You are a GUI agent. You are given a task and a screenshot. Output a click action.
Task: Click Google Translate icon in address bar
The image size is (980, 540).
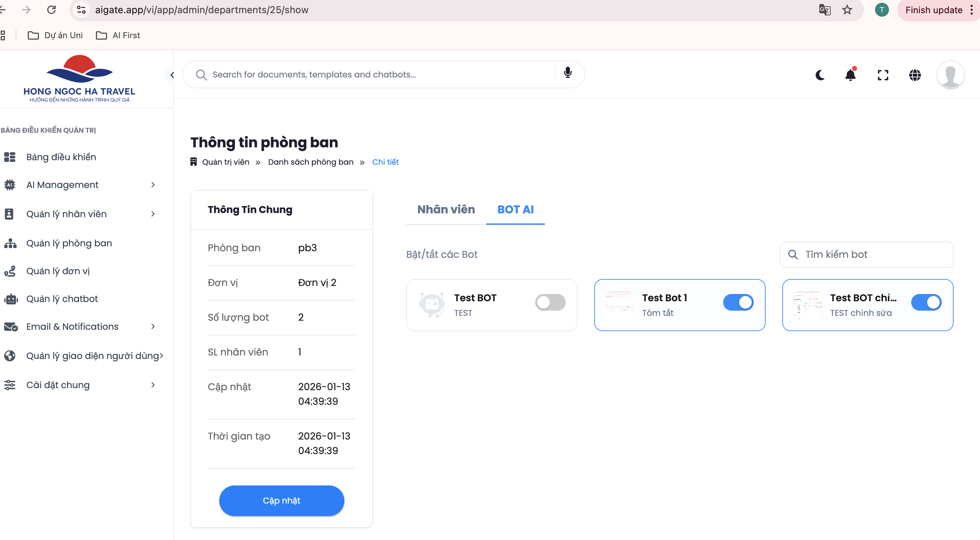click(x=824, y=10)
